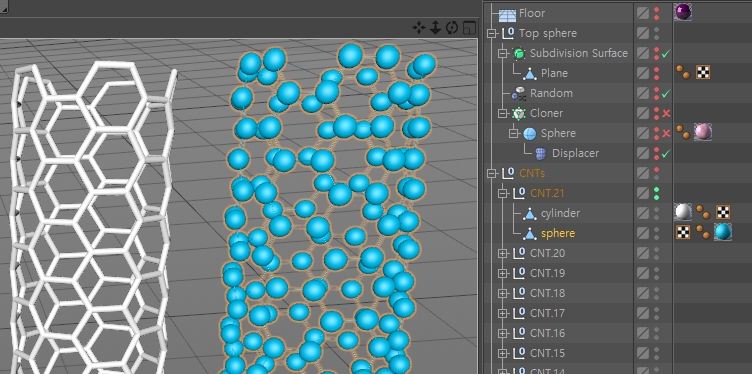Viewport: 752px width, 374px height.
Task: Click the Subdivision Surface green cube icon
Action: click(x=519, y=53)
